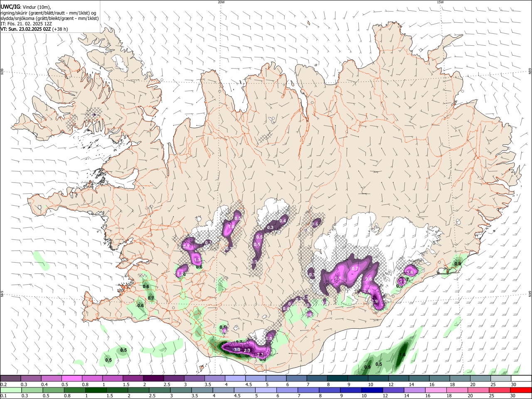Screen dimensions: 532x399
Task: Click the '2.3' precipitation value on the south coast
Action: pyautogui.click(x=261, y=355)
